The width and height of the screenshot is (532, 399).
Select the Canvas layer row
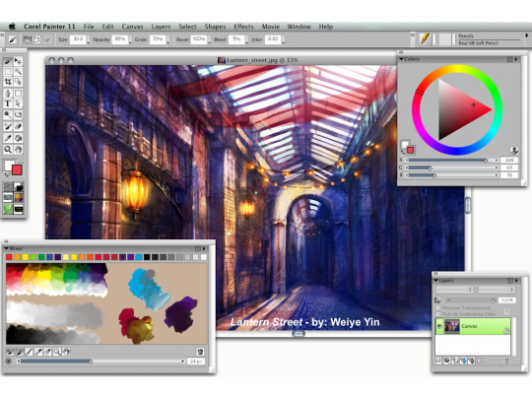[473, 326]
